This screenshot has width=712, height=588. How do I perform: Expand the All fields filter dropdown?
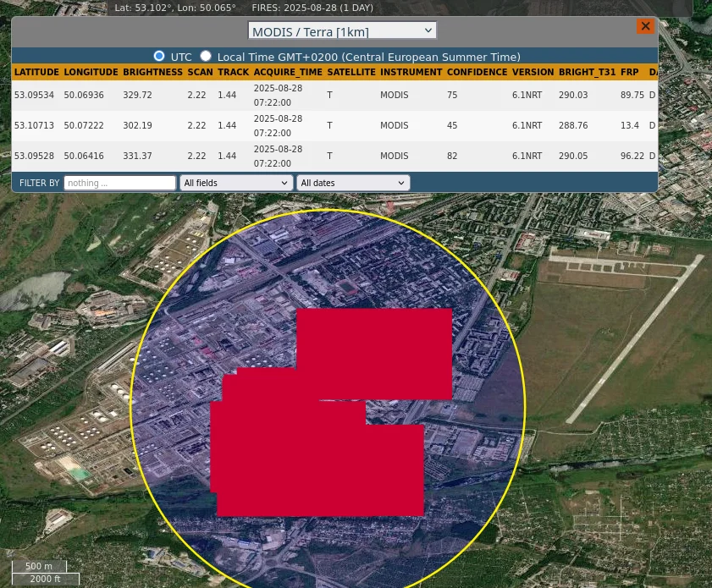pyautogui.click(x=236, y=183)
